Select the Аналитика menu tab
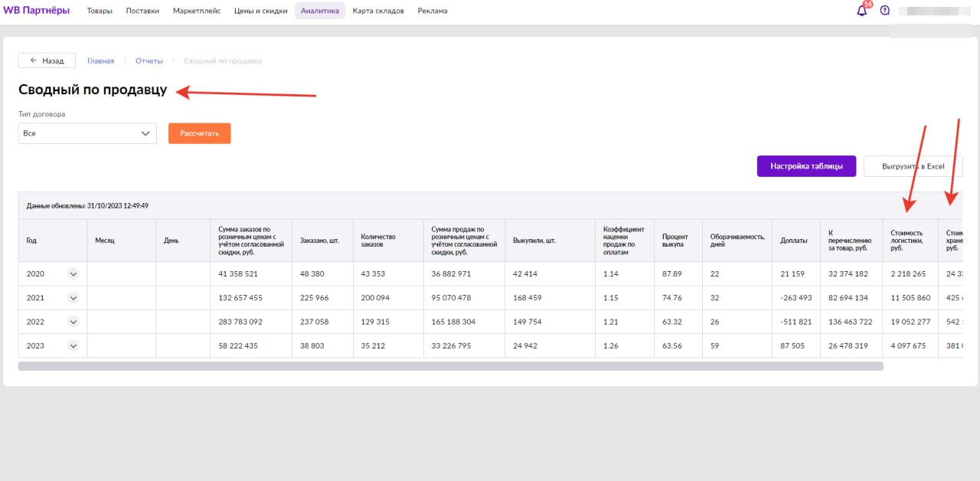Image resolution: width=980 pixels, height=481 pixels. point(320,11)
